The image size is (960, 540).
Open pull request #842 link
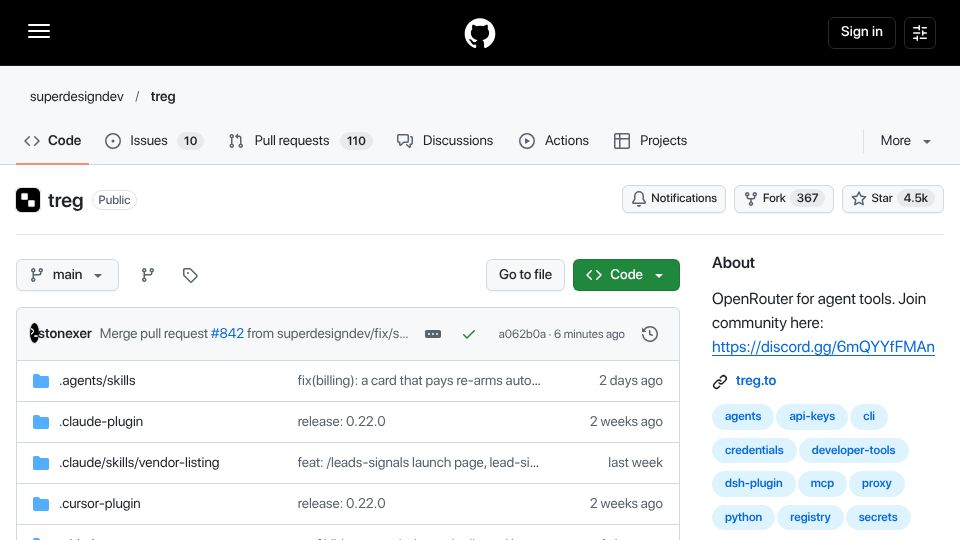tap(227, 334)
